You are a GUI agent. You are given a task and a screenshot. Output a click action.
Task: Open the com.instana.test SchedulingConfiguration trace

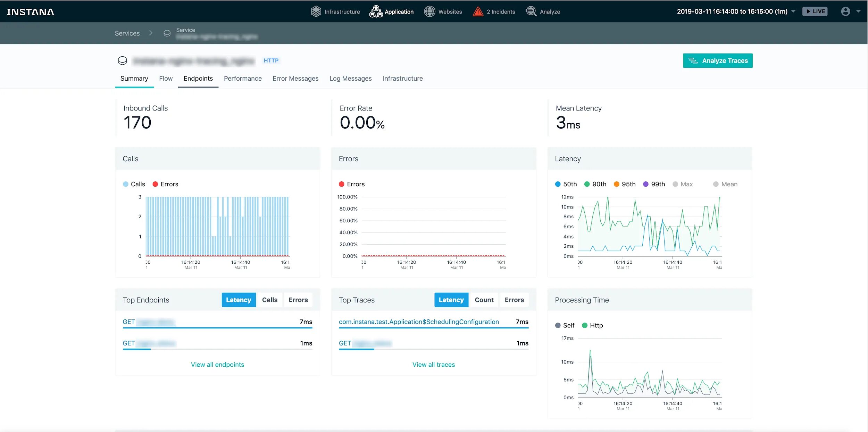click(419, 321)
